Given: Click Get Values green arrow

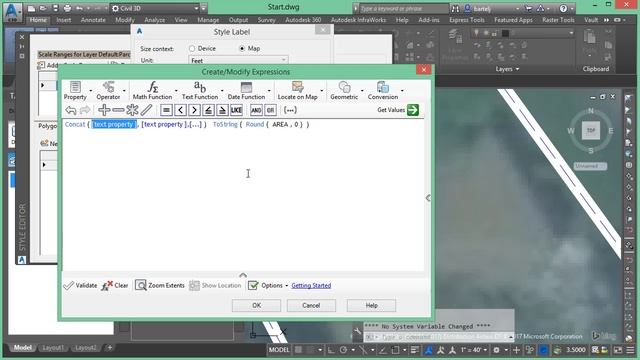Looking at the screenshot, I should pos(413,110).
